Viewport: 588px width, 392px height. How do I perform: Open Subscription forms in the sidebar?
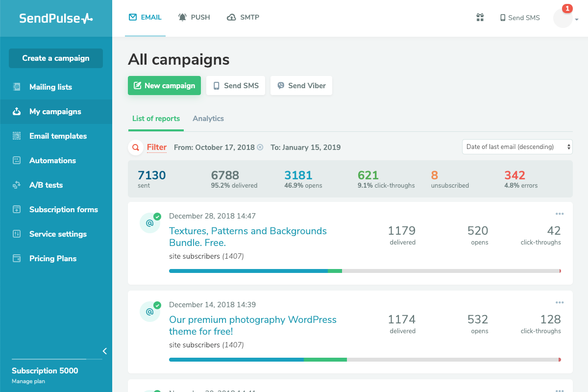click(56, 210)
